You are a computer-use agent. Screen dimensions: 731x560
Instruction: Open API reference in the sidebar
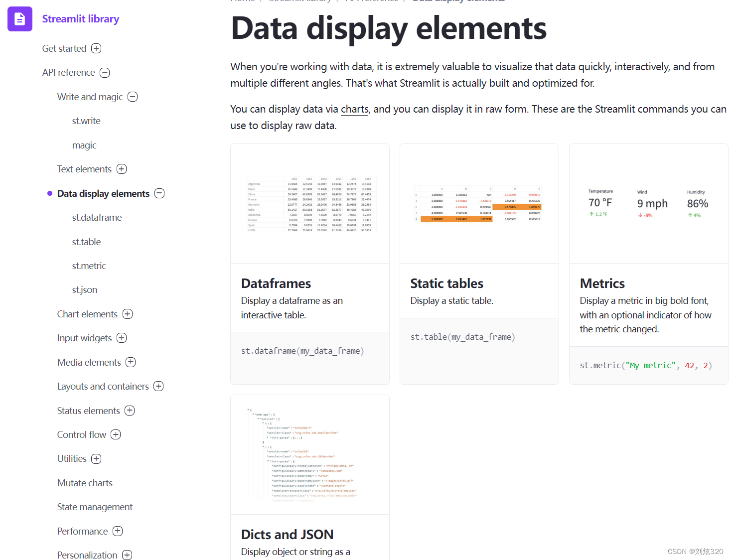[x=69, y=73]
